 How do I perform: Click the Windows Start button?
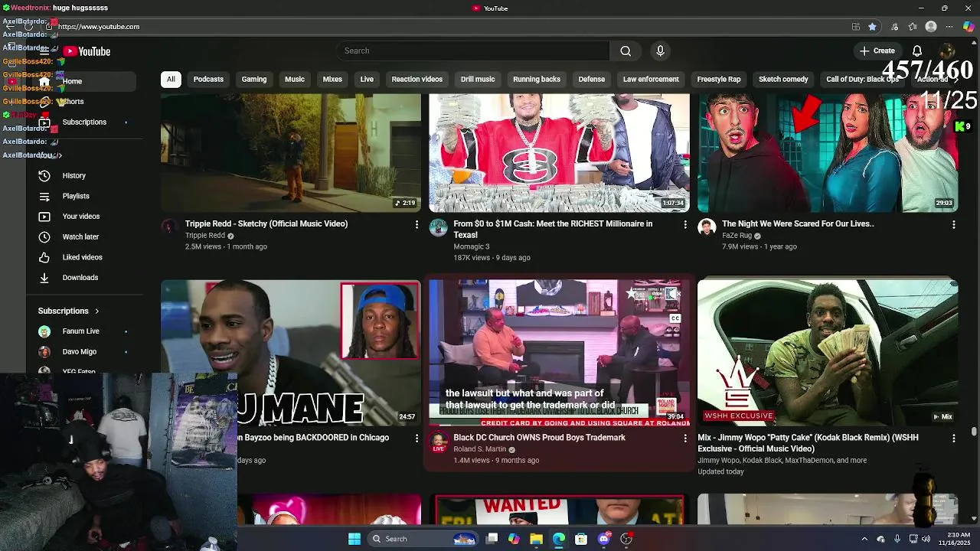[x=354, y=539]
